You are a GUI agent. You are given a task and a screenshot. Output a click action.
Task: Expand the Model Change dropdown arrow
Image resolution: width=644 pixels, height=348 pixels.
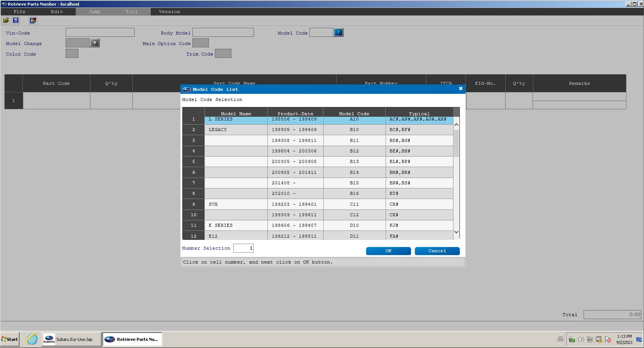coord(95,43)
